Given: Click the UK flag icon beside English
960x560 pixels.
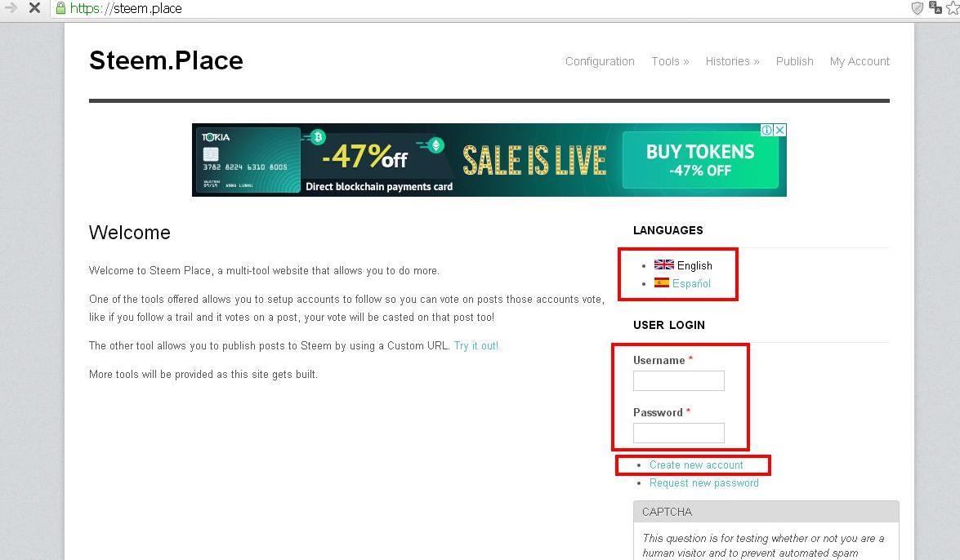Looking at the screenshot, I should [x=663, y=264].
